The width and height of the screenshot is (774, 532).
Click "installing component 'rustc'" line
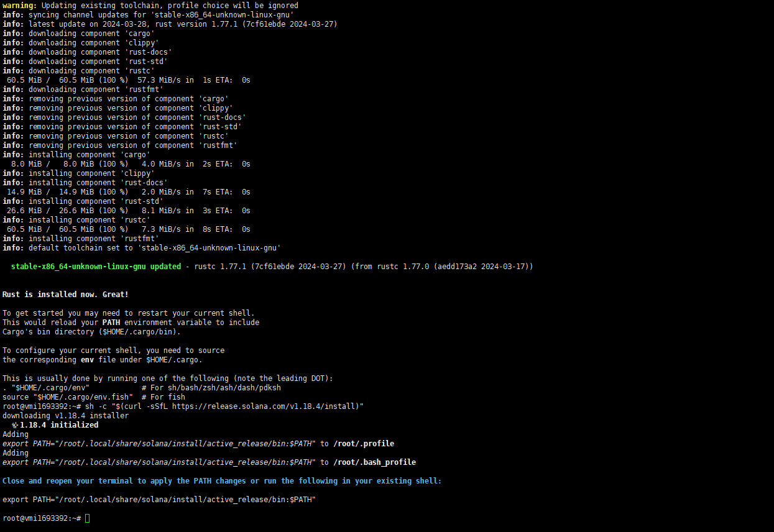tap(76, 220)
